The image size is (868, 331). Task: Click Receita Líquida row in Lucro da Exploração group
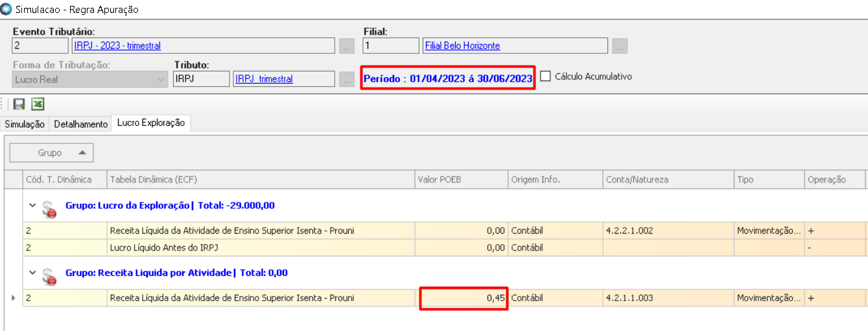pos(445,230)
